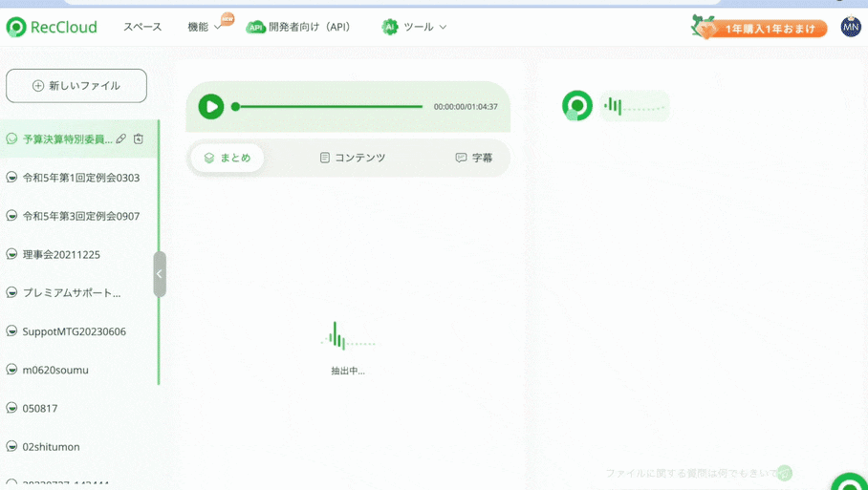Viewport: 868px width, 490px height.
Task: Click chat icon beside m0620soumu
Action: coord(11,370)
